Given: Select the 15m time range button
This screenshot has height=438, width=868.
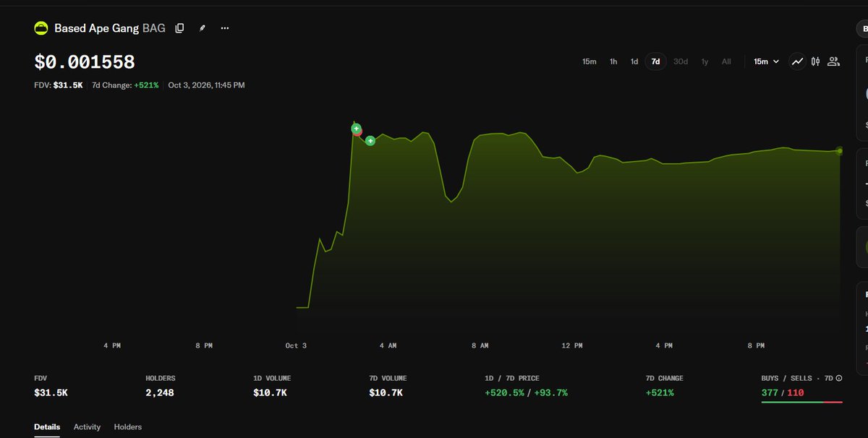Looking at the screenshot, I should [x=589, y=61].
